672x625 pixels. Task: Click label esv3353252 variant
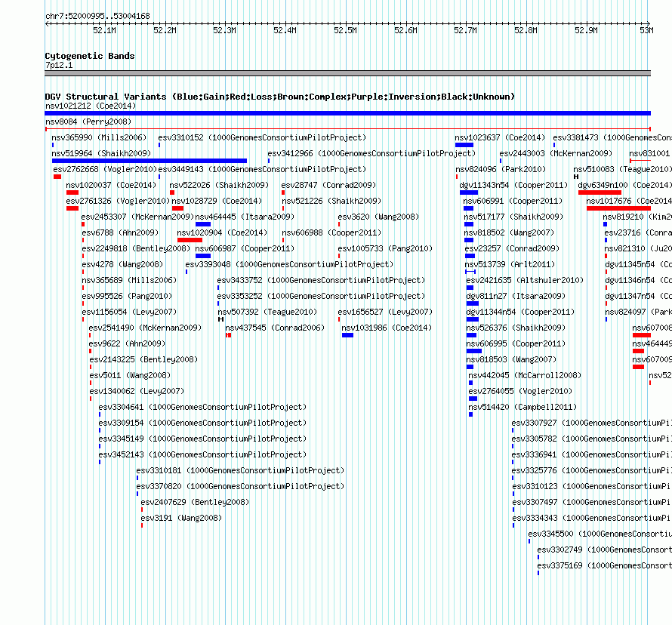[321, 296]
